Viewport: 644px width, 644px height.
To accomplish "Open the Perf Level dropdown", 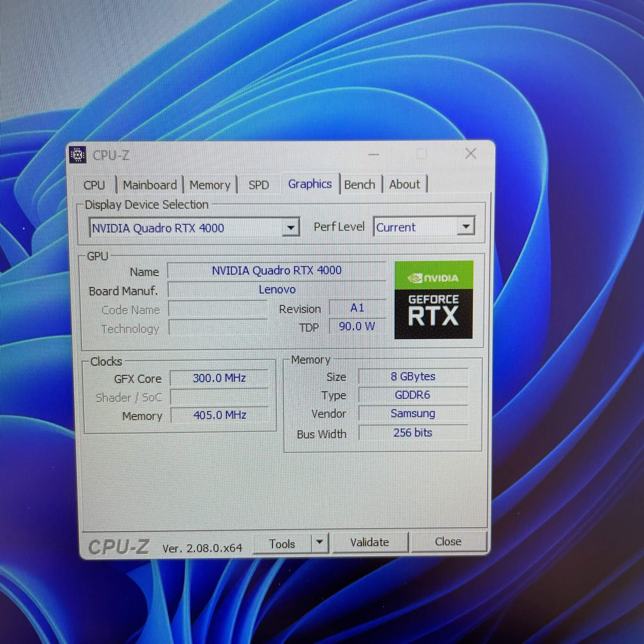I will pyautogui.click(x=466, y=227).
